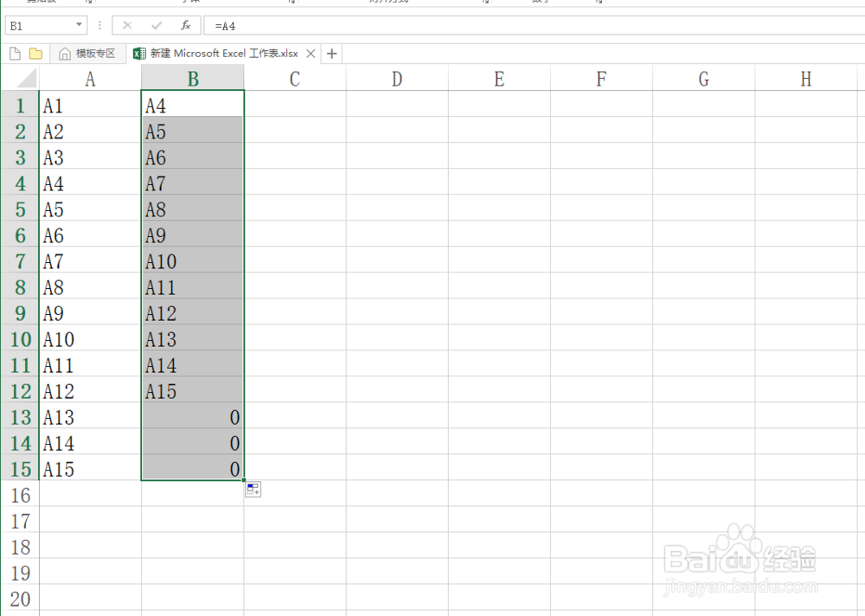Click the new document icon
865x616 pixels.
click(x=16, y=54)
